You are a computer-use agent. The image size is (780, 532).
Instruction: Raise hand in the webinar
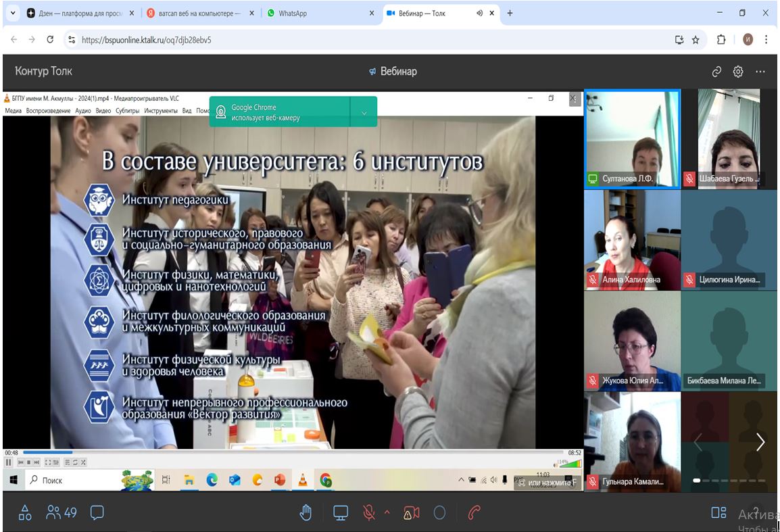coord(306,513)
